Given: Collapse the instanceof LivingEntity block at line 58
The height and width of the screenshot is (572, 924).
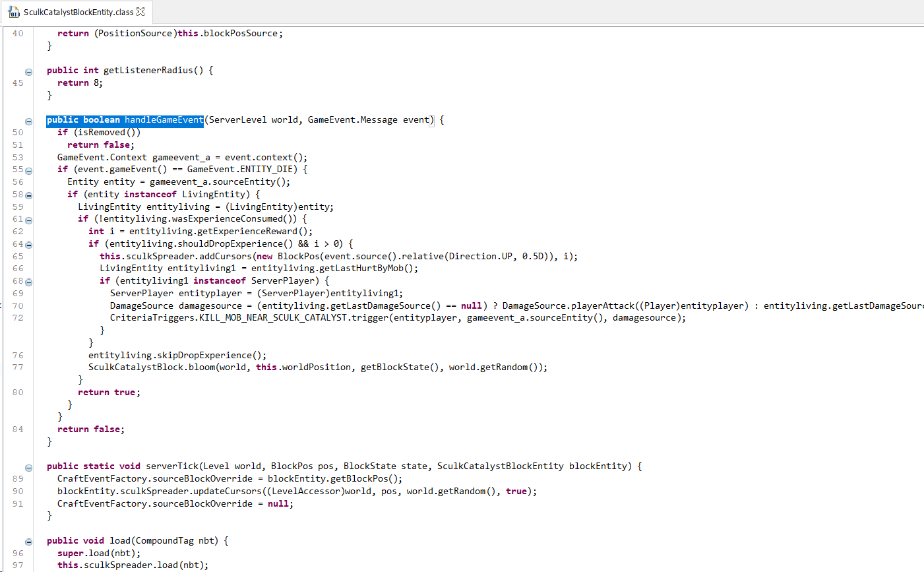Looking at the screenshot, I should tap(28, 195).
